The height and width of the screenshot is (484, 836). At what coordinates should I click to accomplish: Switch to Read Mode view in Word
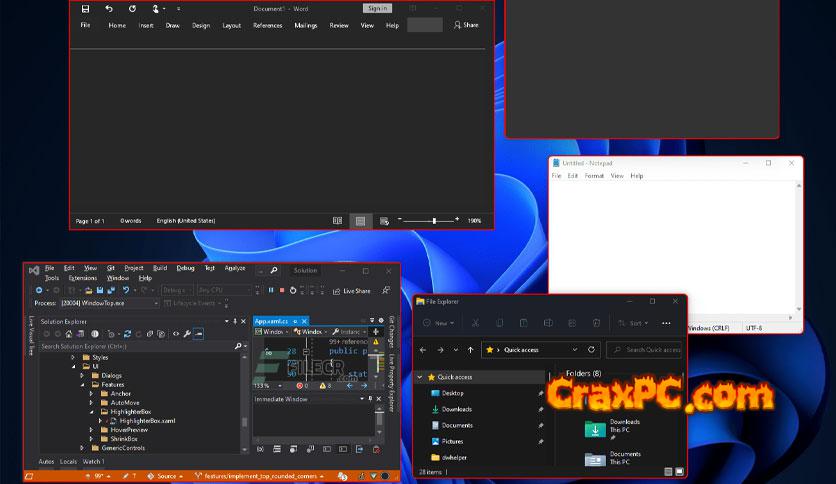[337, 220]
